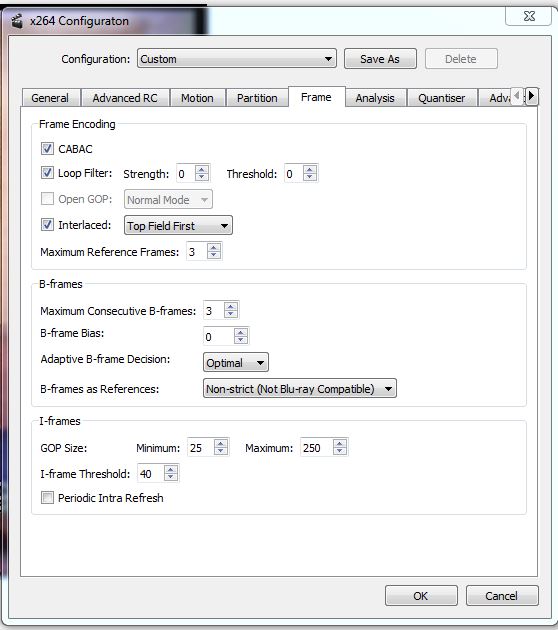Increase Maximum Reference Frames value
The height and width of the screenshot is (630, 558).
pyautogui.click(x=214, y=248)
